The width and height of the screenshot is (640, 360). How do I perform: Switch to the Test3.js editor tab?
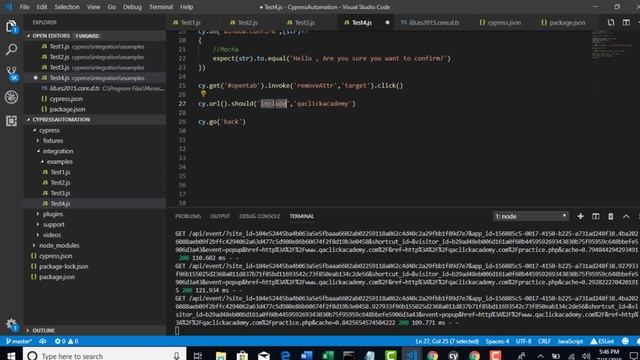coord(305,22)
